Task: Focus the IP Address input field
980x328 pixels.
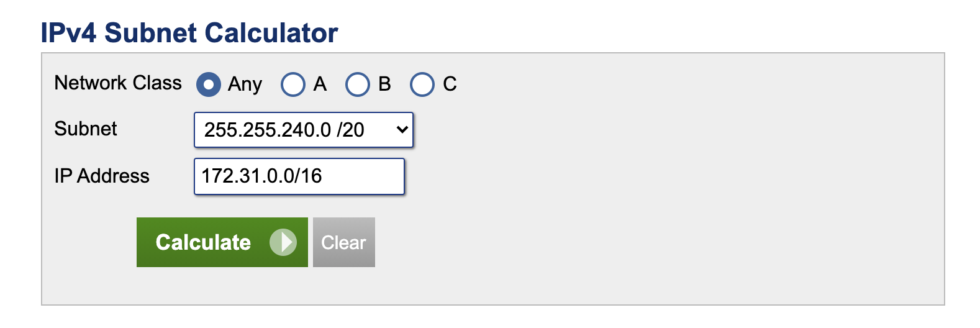Action: (299, 176)
